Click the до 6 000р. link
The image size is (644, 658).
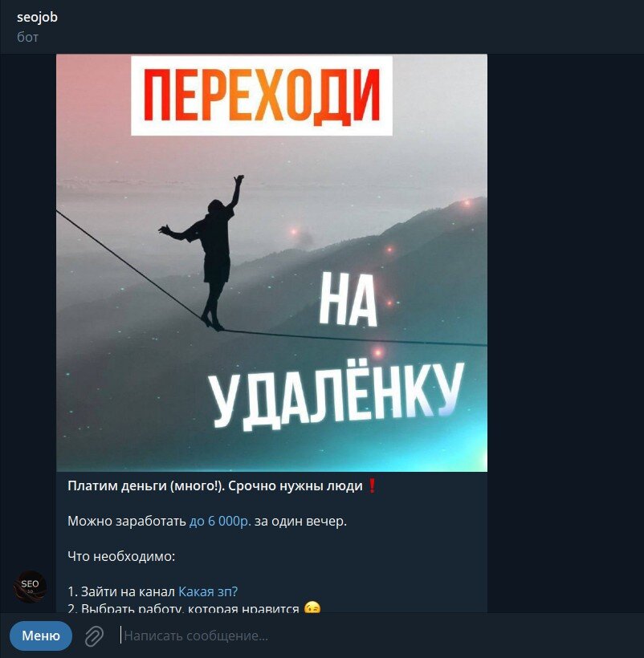(220, 522)
